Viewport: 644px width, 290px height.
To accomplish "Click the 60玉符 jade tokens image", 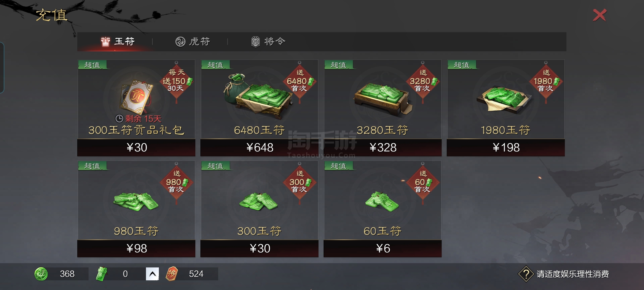I will tap(382, 201).
